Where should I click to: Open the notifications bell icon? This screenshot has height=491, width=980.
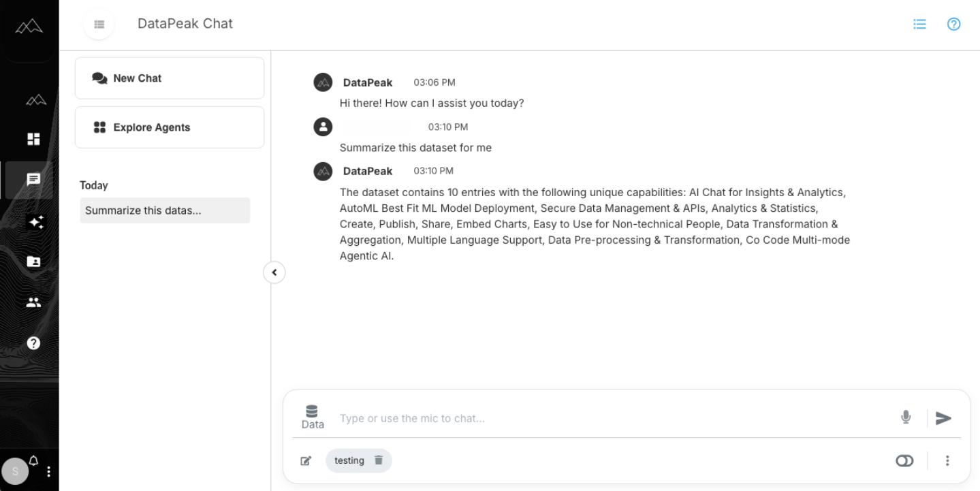(x=34, y=460)
